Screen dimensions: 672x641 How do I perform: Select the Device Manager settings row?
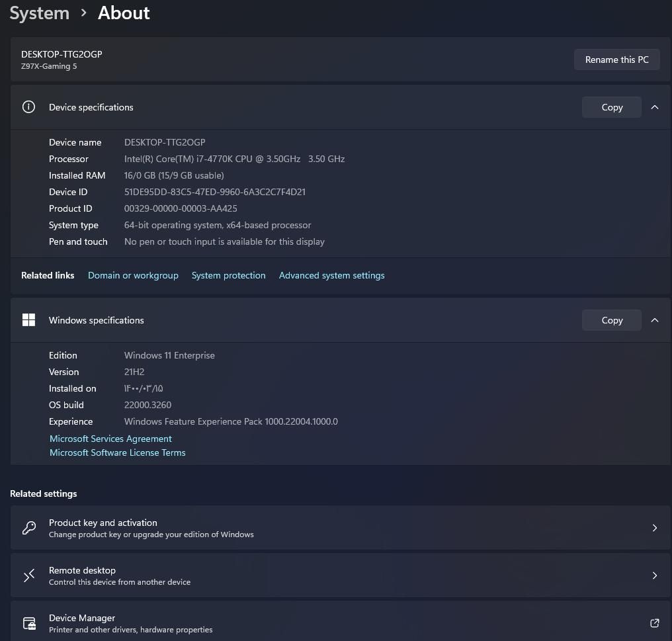(340, 622)
